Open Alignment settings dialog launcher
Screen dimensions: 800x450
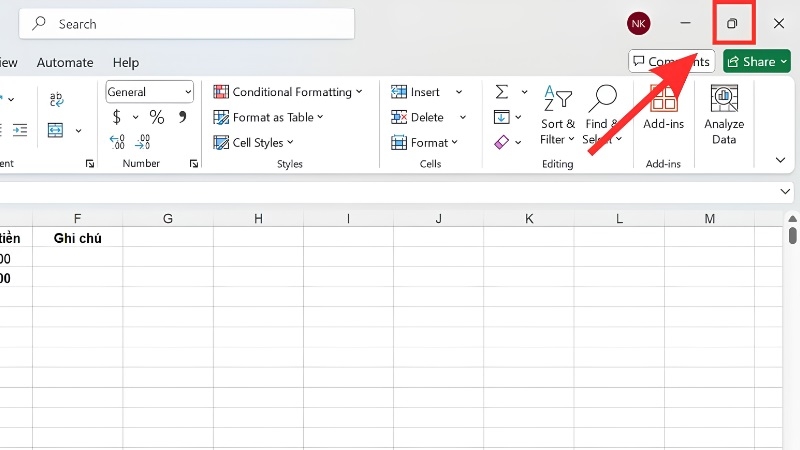pyautogui.click(x=90, y=164)
